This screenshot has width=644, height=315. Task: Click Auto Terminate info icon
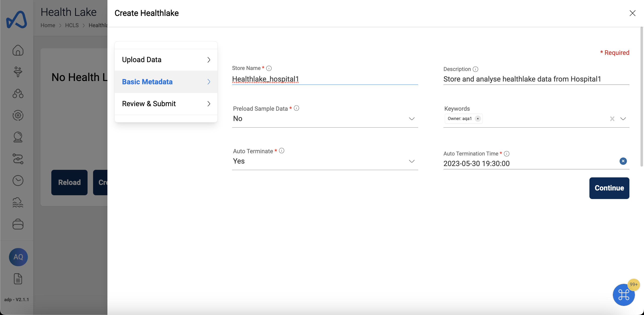(282, 150)
